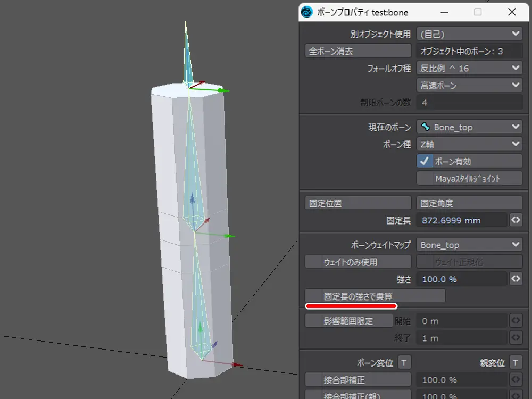Screen dimensions: 532x399
Task: Enable 固定長の強さで乗算 option
Action: click(x=375, y=296)
